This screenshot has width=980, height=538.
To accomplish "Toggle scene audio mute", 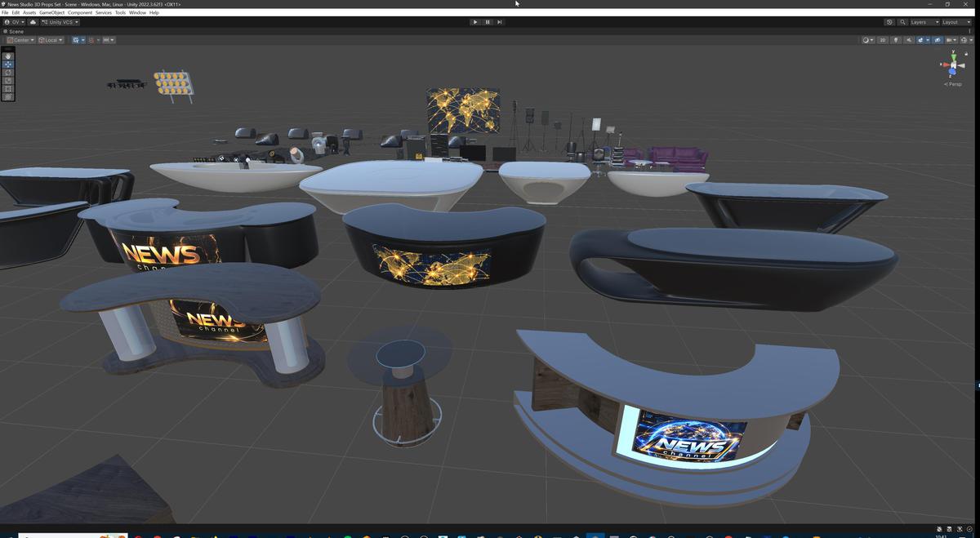I will pos(908,40).
